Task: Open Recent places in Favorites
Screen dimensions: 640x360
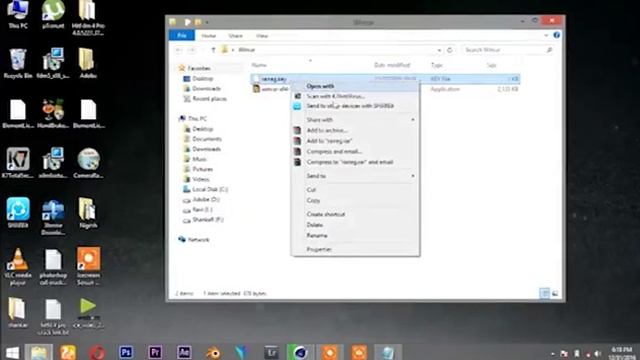Action: tap(209, 99)
